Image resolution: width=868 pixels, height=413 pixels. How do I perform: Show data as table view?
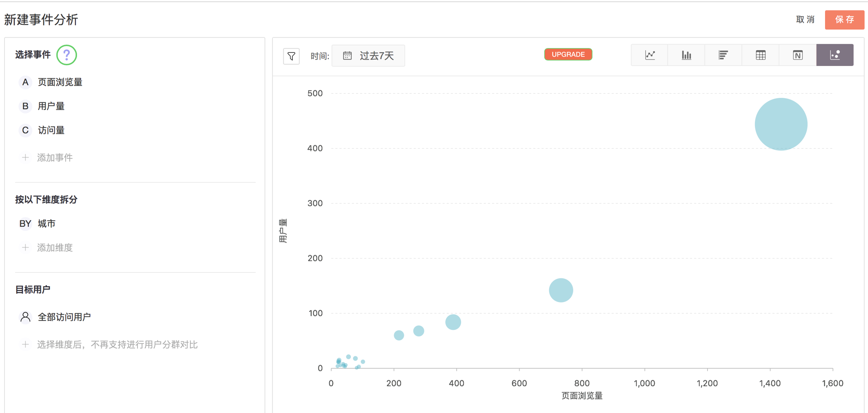(760, 55)
